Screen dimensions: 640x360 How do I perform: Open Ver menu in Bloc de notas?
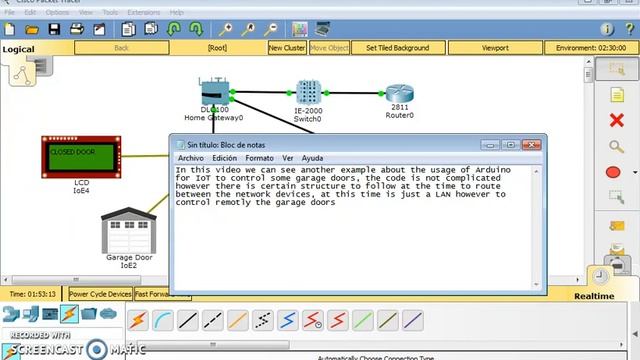(288, 158)
